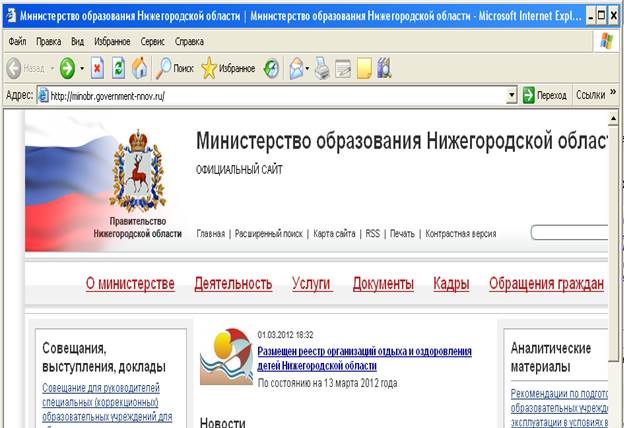Open the Справка menu
Image resolution: width=624 pixels, height=428 pixels.
(189, 41)
